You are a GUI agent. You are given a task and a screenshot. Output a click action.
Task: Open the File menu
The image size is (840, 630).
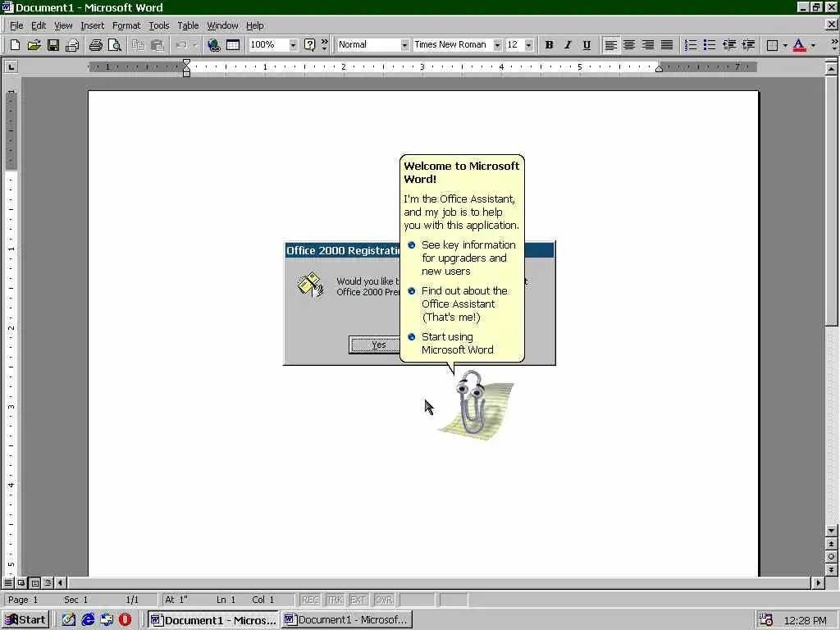pyautogui.click(x=16, y=25)
